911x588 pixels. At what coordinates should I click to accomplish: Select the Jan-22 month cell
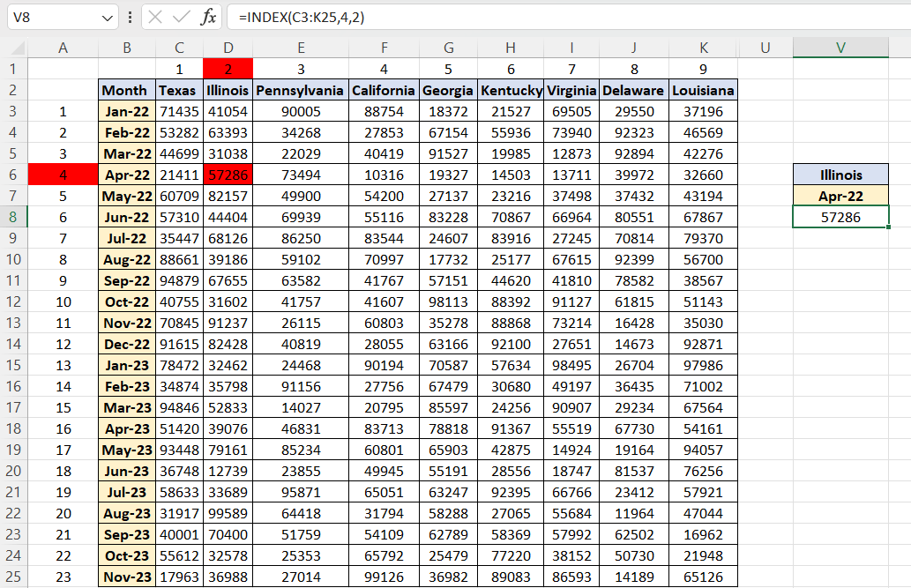coord(127,112)
